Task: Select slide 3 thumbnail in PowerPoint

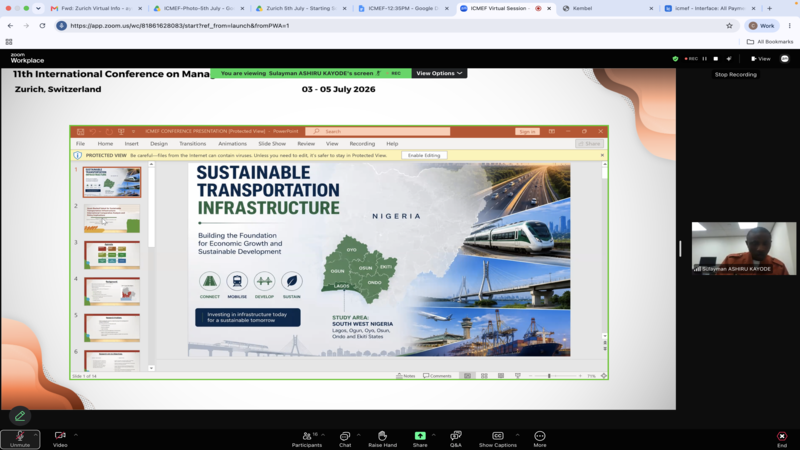Action: (x=112, y=255)
